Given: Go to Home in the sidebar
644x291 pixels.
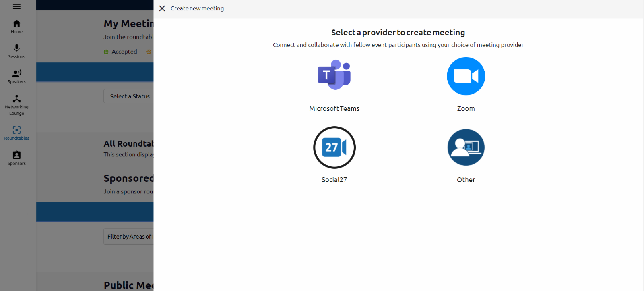Looking at the screenshot, I should [x=17, y=27].
